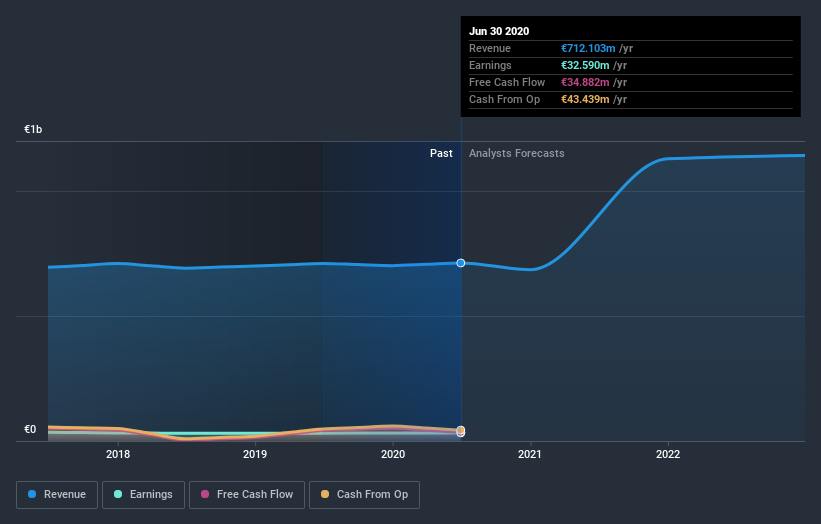Viewport: 821px width, 524px height.
Task: Click the €1b y-axis label
Action: (33, 129)
